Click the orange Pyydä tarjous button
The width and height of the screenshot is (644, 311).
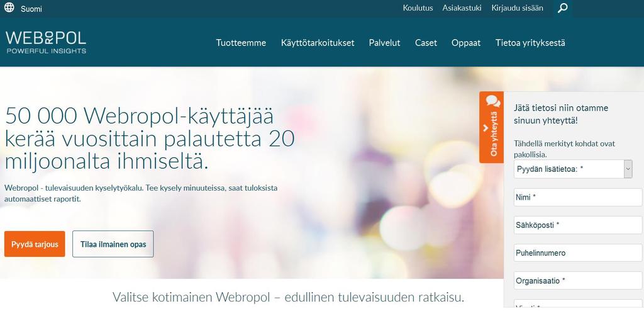click(x=35, y=244)
